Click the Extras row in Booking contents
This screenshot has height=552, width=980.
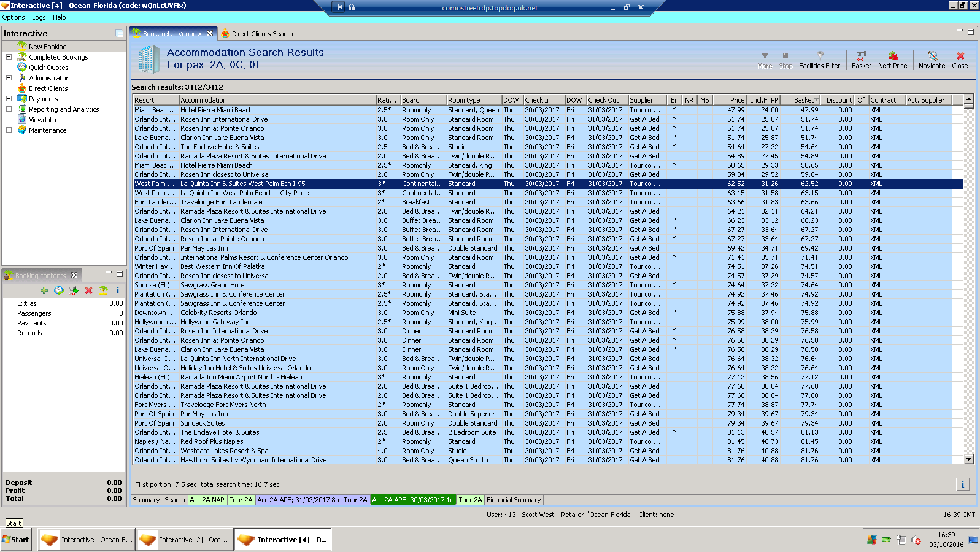64,303
